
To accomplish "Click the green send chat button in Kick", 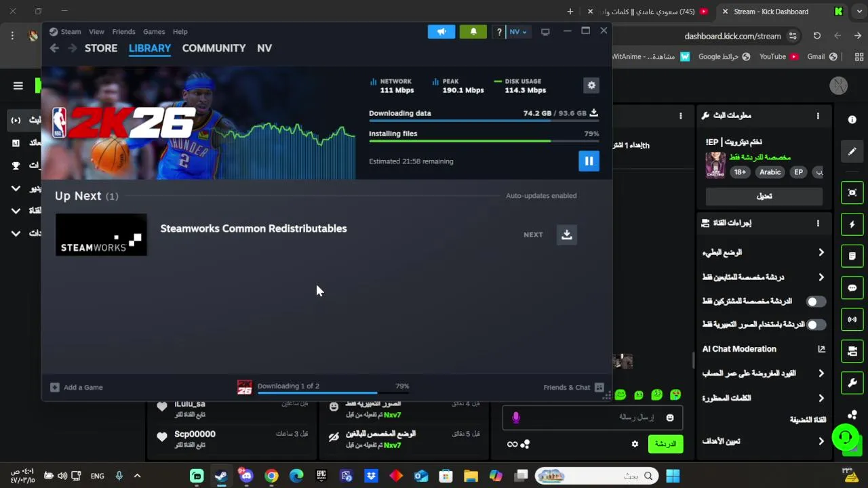I will tap(665, 444).
